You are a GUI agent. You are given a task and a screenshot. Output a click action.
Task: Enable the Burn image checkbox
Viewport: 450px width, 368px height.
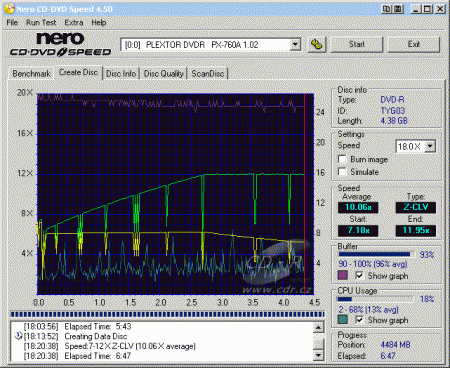342,159
